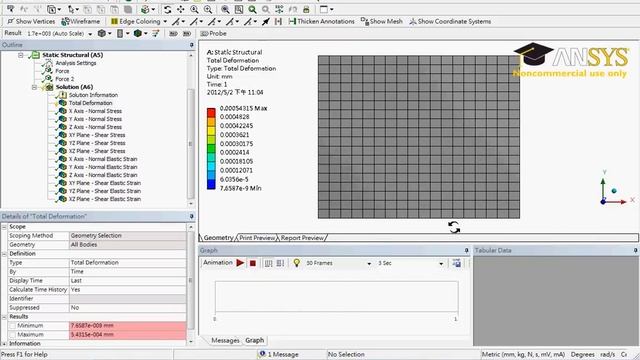Open the 30 Frames dropdown

tap(369, 264)
